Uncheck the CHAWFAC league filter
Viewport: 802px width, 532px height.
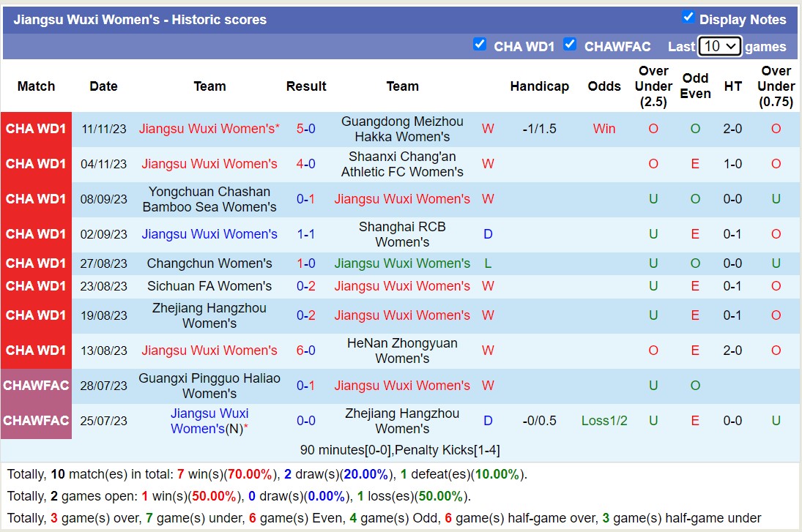569,44
